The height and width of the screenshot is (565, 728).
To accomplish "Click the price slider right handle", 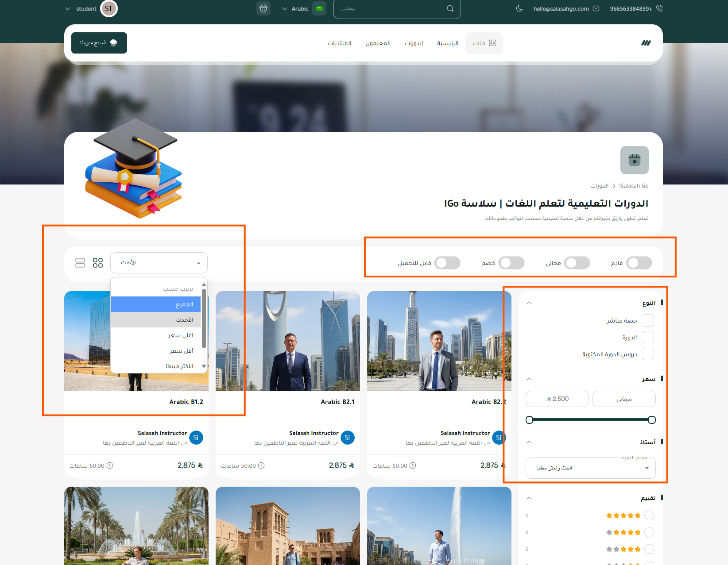I will pyautogui.click(x=652, y=420).
